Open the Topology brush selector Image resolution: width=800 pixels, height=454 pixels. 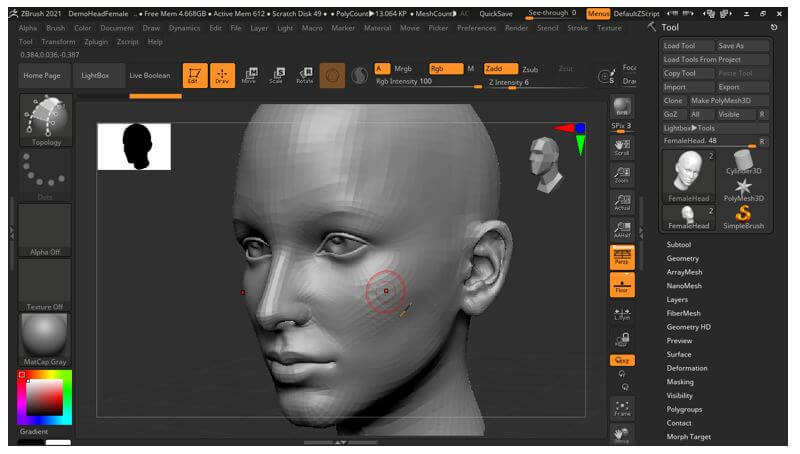point(45,120)
